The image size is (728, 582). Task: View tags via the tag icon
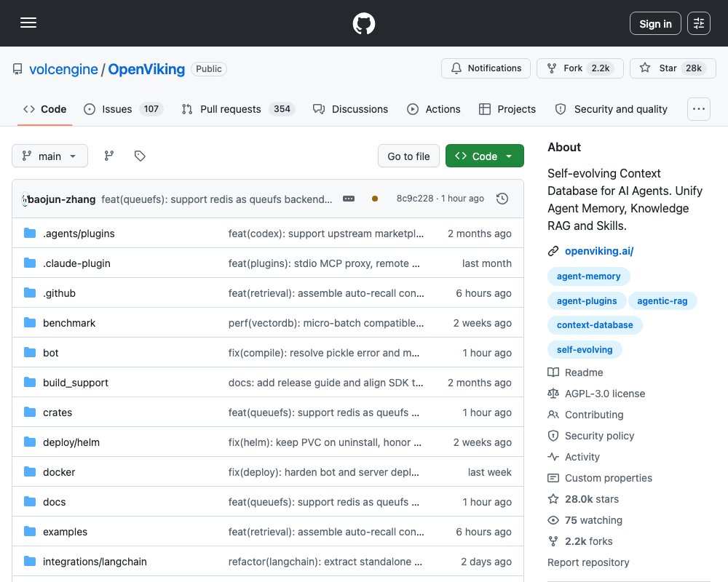[140, 156]
